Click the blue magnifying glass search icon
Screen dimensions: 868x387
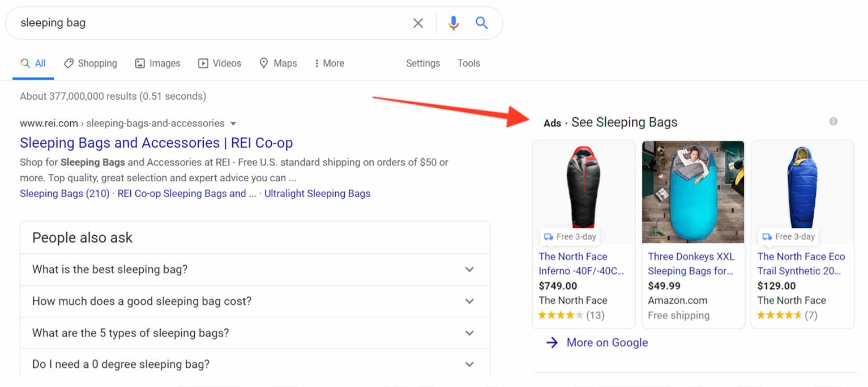482,23
